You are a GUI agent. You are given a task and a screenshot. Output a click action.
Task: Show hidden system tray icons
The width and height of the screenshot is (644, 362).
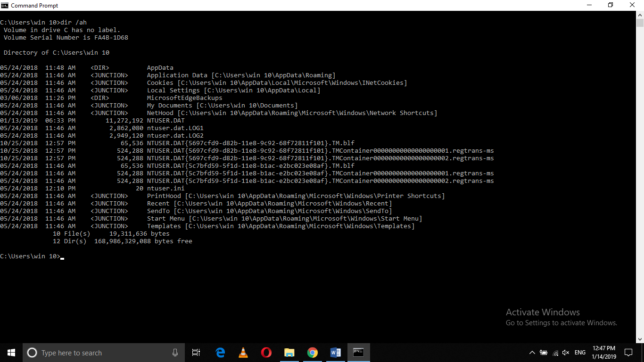532,352
